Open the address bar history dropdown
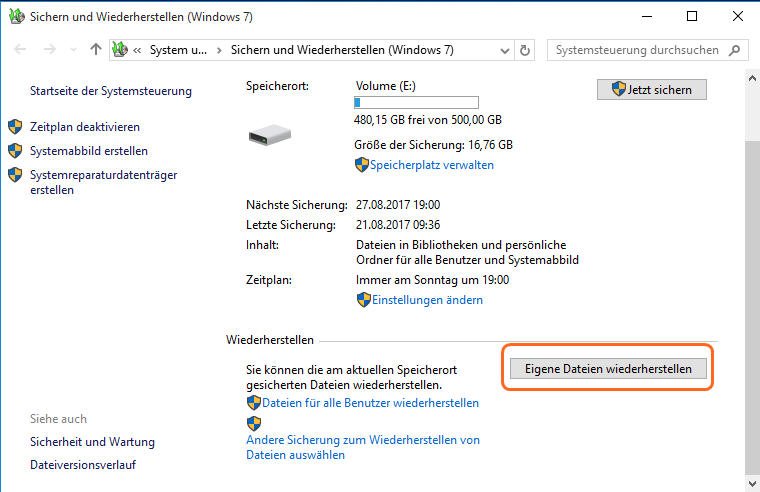 click(504, 50)
